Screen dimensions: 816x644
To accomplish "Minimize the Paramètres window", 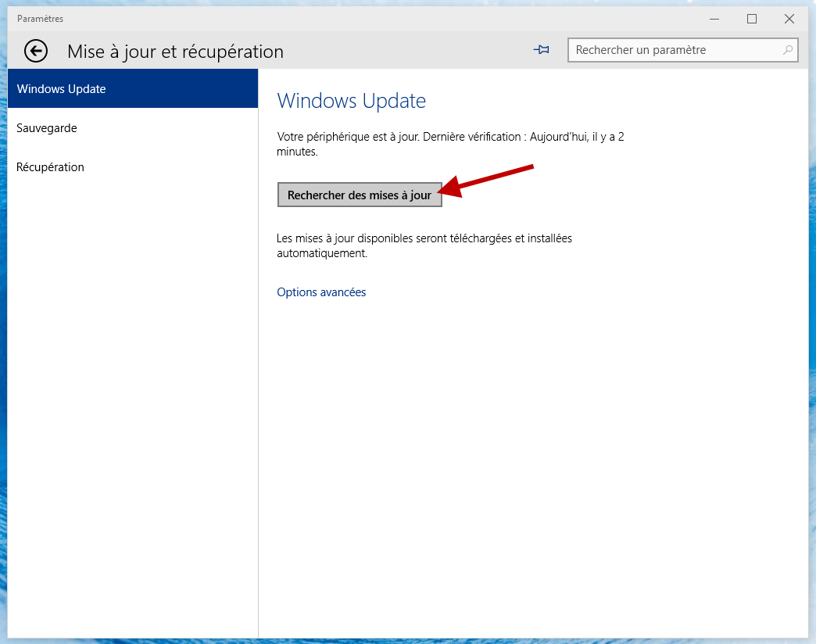I will point(714,19).
